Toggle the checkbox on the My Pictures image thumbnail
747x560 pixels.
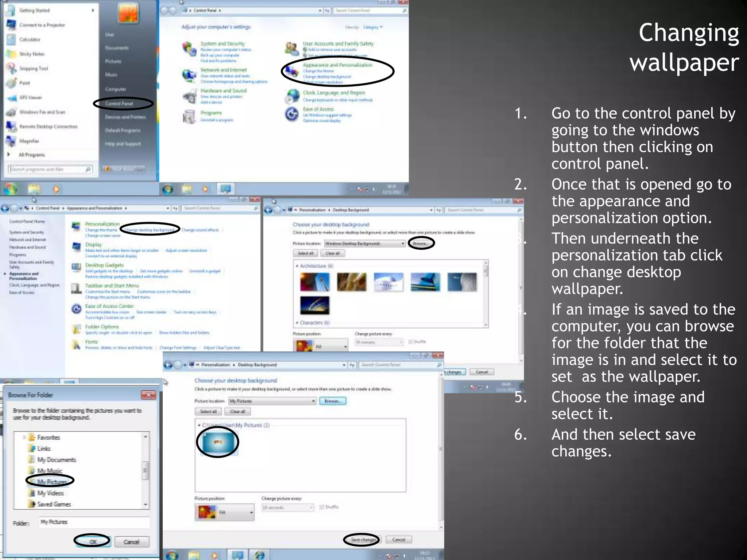(205, 434)
